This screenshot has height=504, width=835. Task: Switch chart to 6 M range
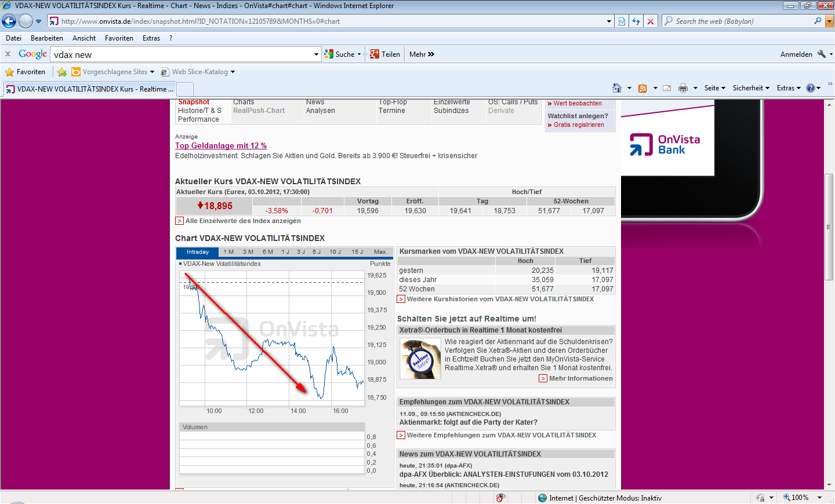(268, 252)
